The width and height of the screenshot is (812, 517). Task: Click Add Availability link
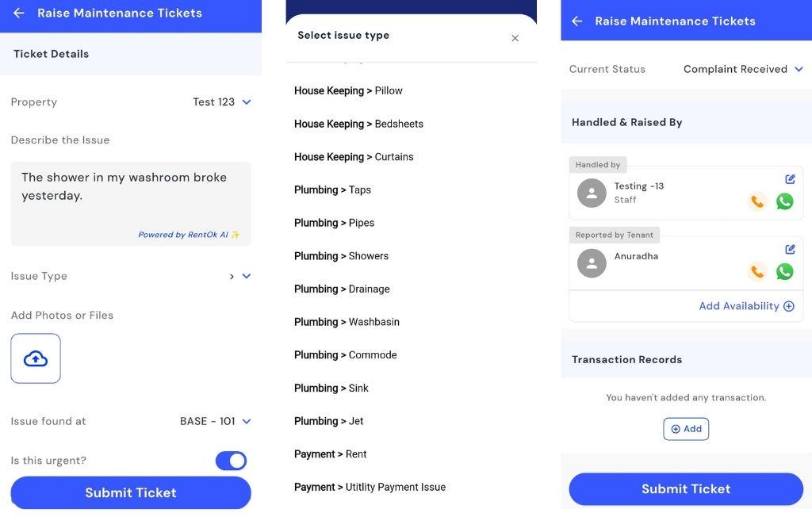745,306
